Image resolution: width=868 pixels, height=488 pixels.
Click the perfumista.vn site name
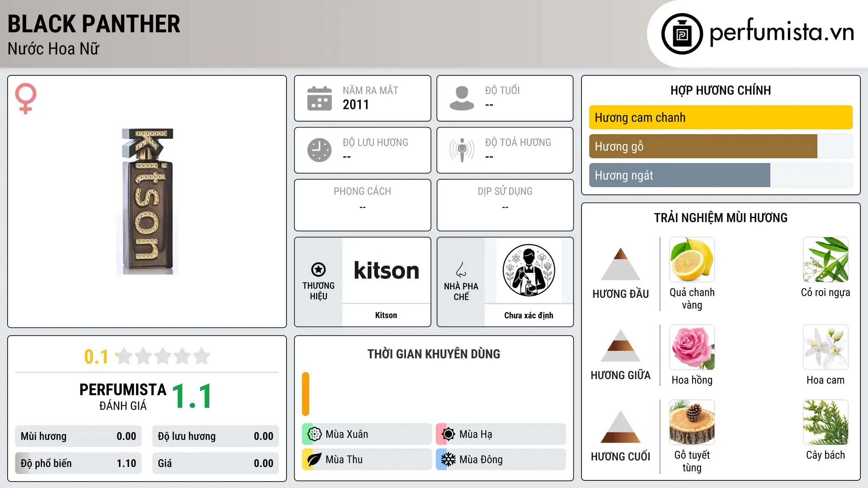point(782,32)
